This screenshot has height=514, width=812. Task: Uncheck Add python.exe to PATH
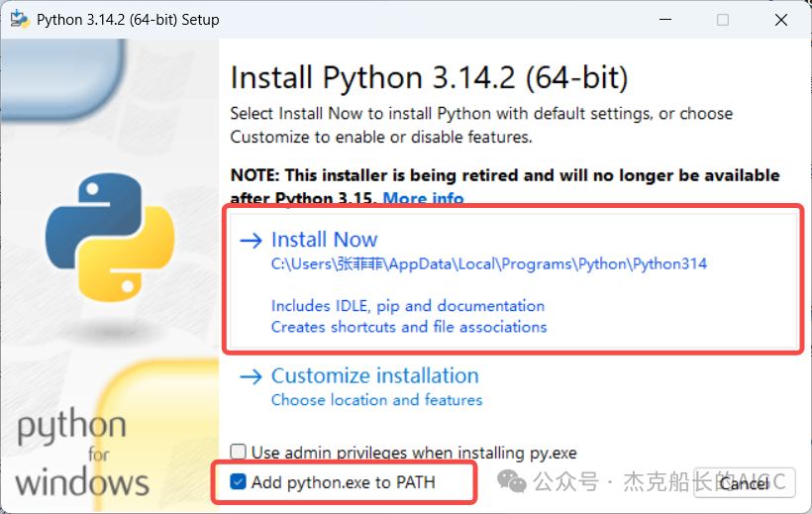pos(239,482)
